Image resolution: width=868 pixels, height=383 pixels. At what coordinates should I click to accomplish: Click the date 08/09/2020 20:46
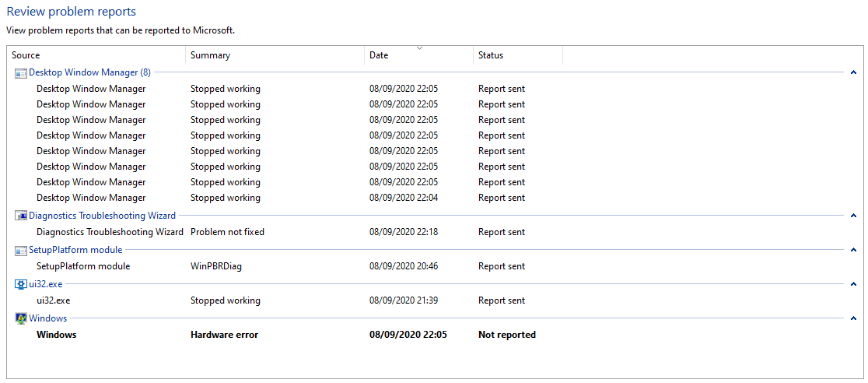[x=404, y=266]
